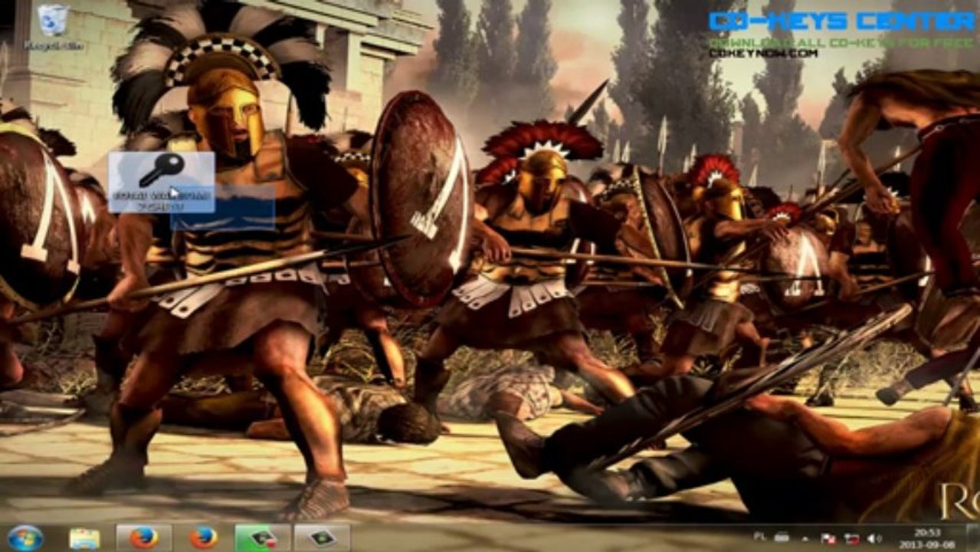Open Windows Explorer from the taskbar
The width and height of the screenshot is (980, 552).
point(84,538)
